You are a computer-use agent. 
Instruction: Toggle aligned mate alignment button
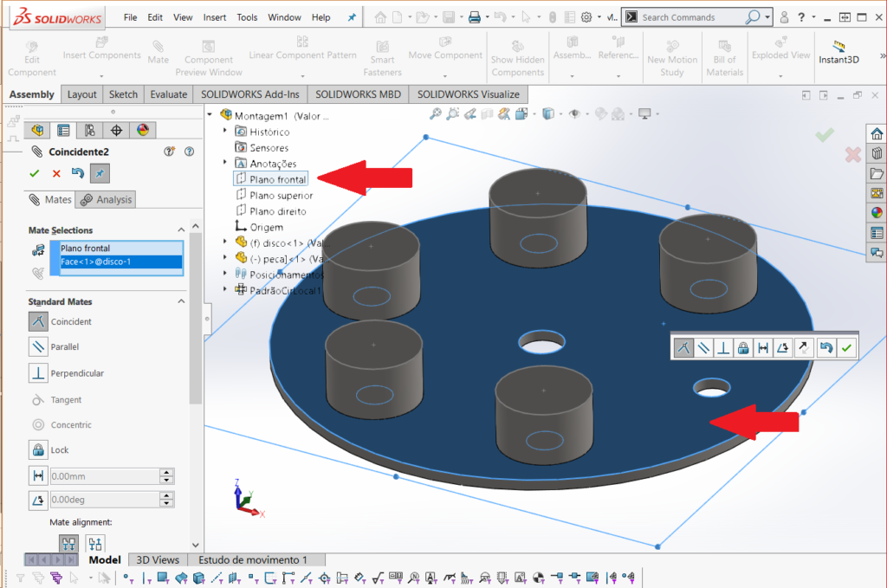pos(68,544)
